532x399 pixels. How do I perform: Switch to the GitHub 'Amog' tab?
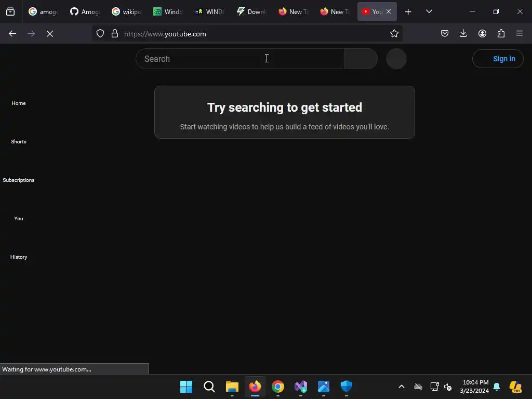(x=85, y=11)
